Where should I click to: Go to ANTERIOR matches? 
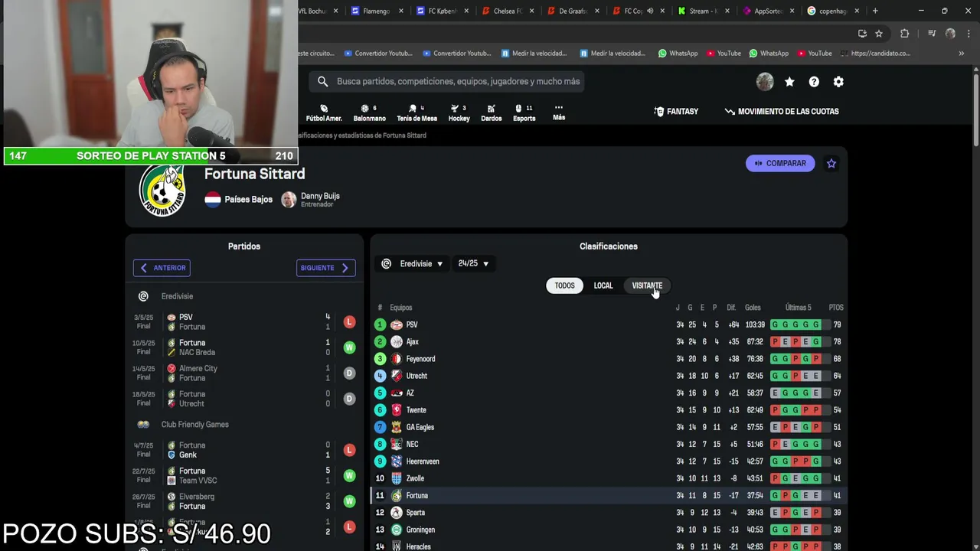(162, 268)
